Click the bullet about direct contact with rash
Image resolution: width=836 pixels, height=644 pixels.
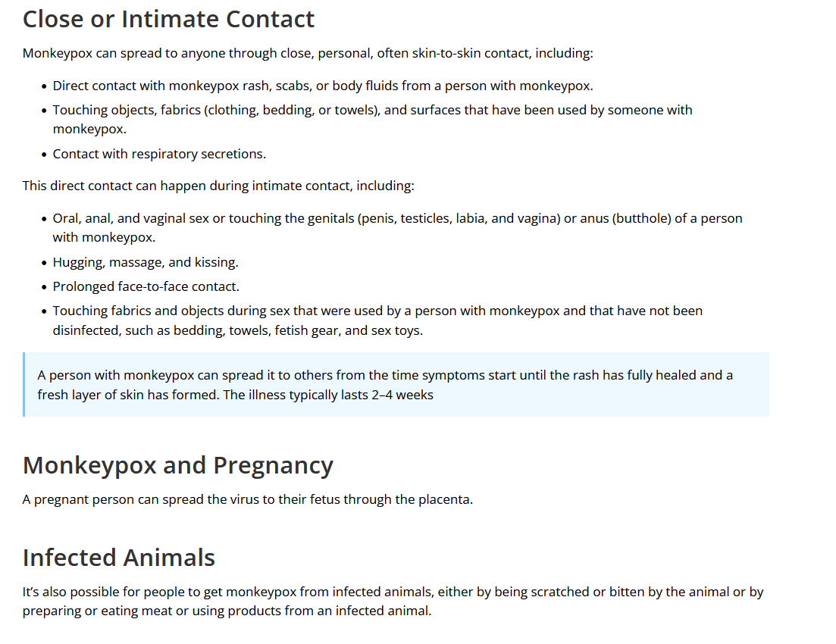click(323, 86)
